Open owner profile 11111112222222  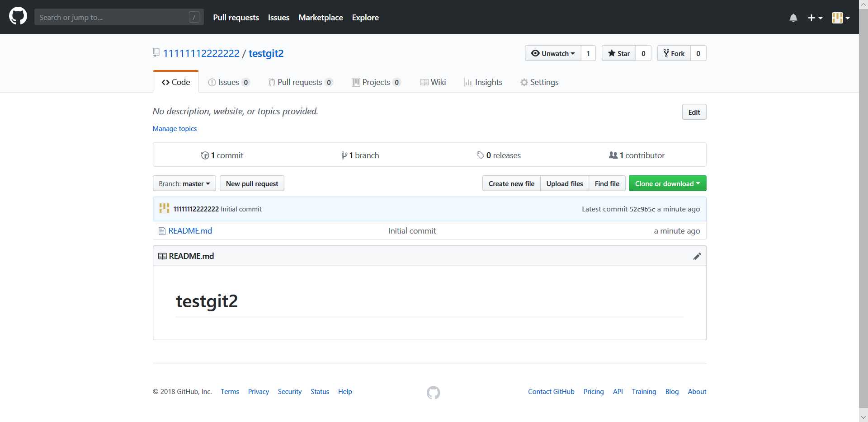point(201,53)
